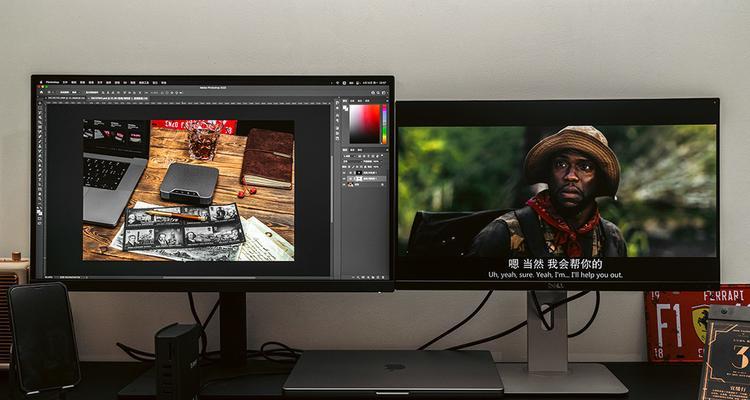Toggle the layer filtering switch in the Layers panel

click(382, 155)
